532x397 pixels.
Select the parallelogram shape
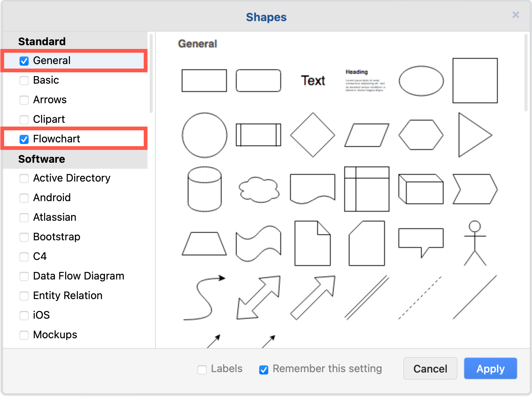(366, 136)
